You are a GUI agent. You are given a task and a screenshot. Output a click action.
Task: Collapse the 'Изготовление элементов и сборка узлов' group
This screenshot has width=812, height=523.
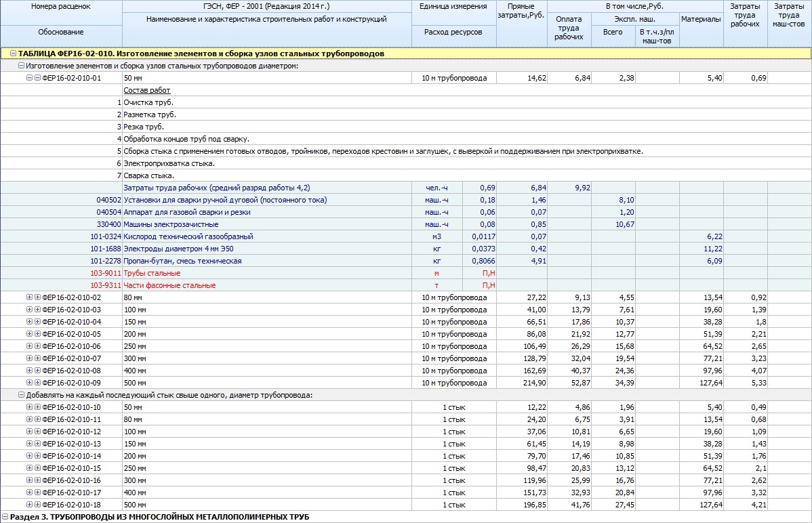point(21,66)
